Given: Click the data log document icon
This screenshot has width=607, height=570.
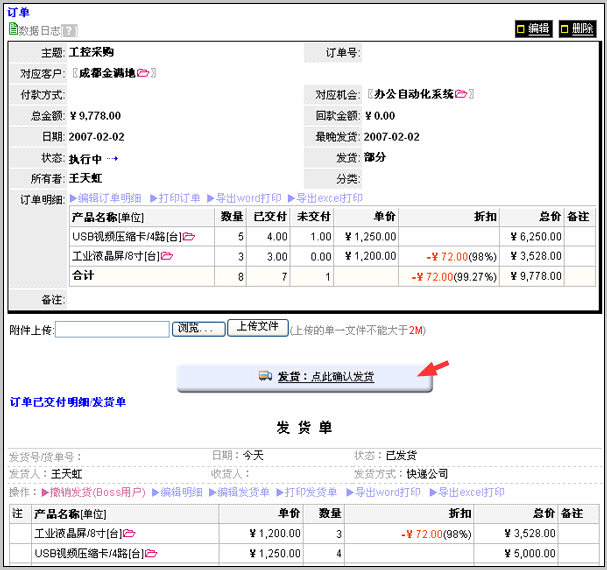Looking at the screenshot, I should 13,29.
